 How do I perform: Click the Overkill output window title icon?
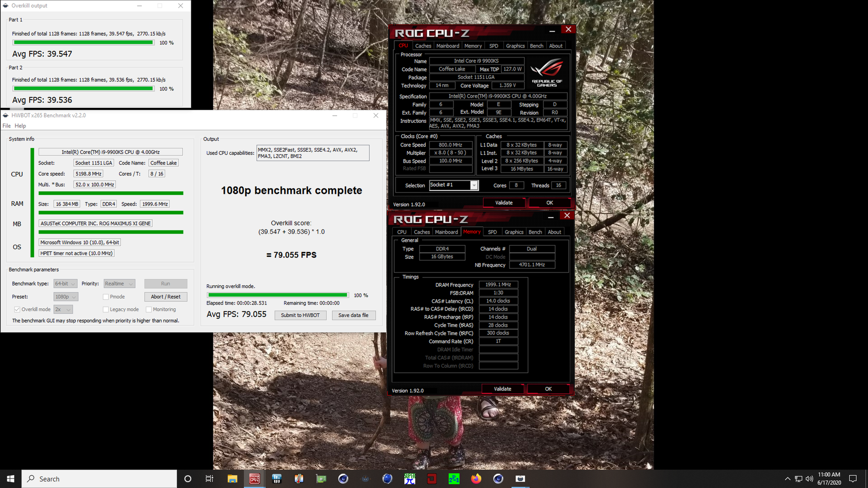point(6,5)
